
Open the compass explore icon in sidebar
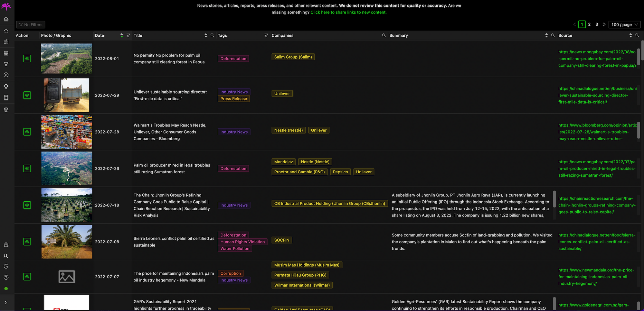(x=6, y=75)
